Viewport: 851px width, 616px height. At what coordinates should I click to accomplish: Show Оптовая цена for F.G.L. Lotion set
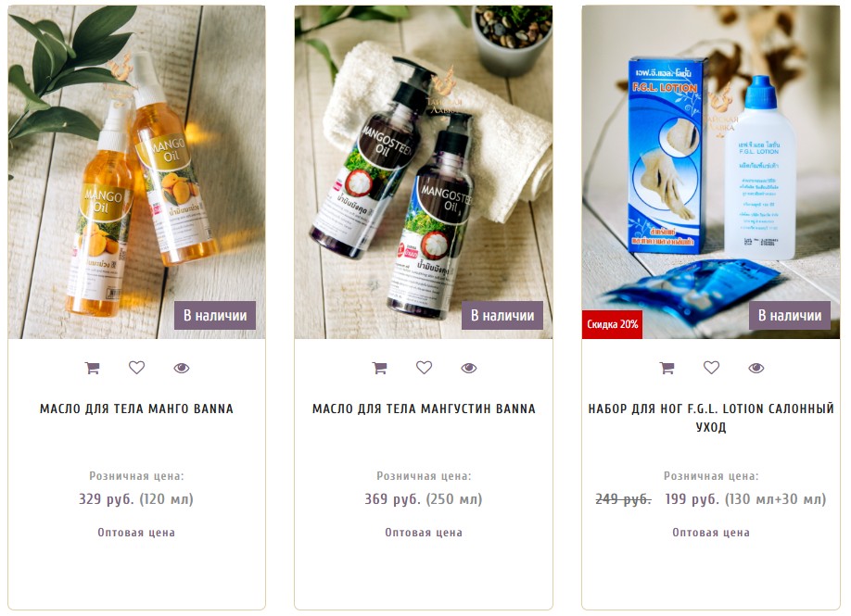[711, 533]
